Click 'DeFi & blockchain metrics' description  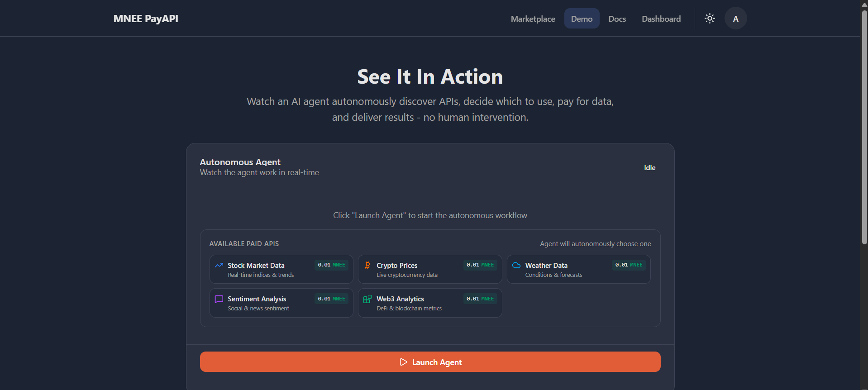click(409, 309)
